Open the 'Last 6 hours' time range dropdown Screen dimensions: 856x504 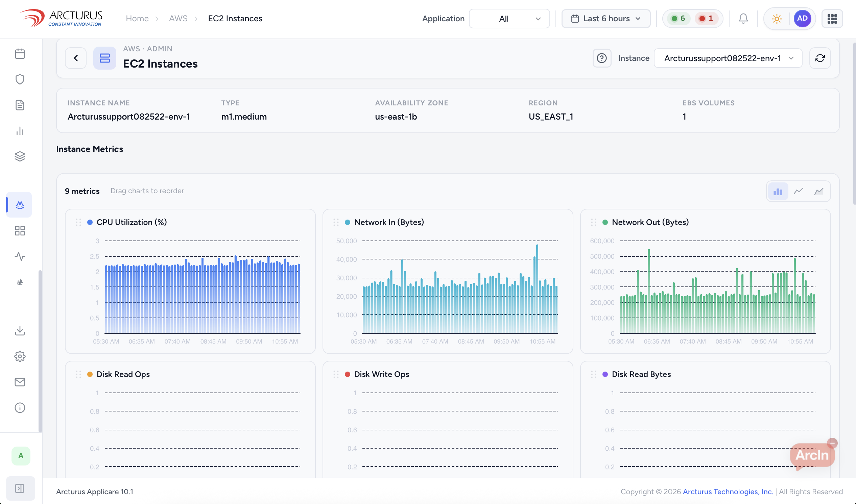[606, 18]
